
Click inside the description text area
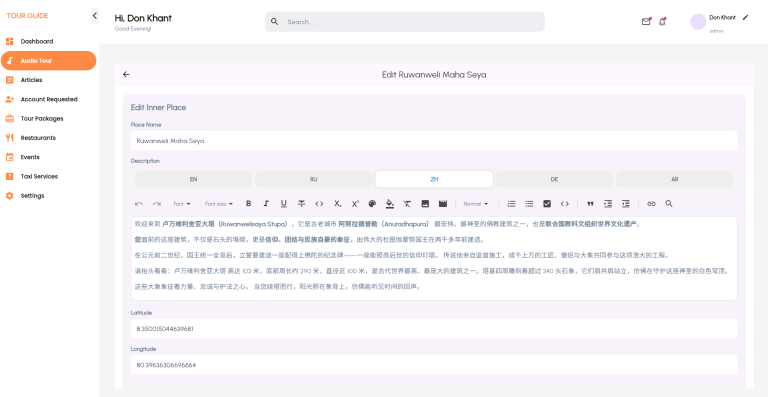click(x=434, y=258)
